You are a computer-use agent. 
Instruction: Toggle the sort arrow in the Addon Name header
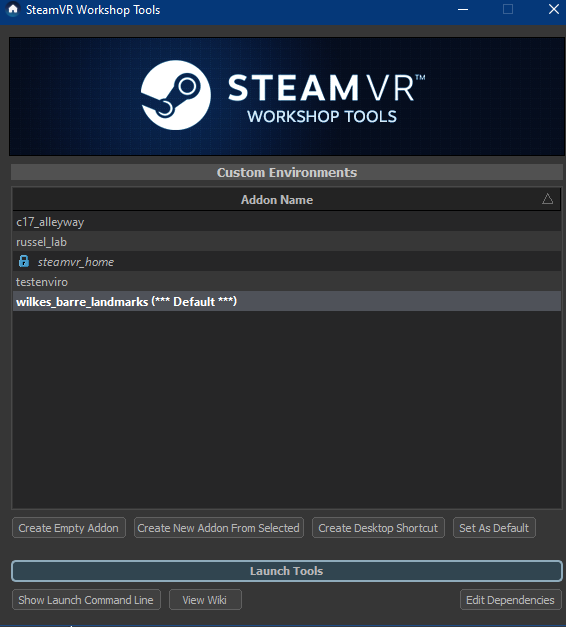[547, 199]
